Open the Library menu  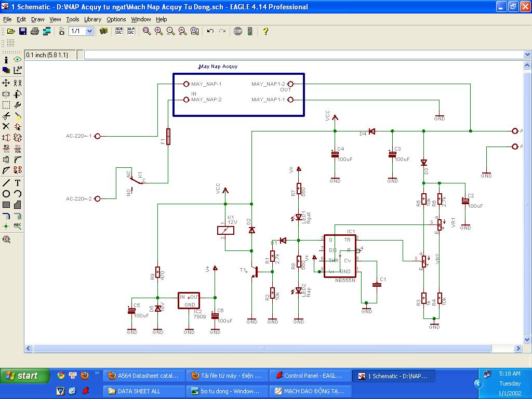[92, 19]
